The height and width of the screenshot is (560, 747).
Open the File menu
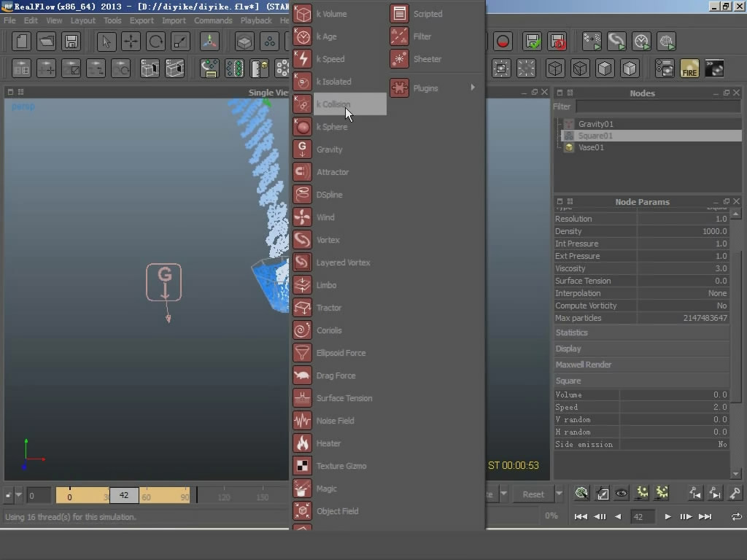tap(9, 20)
